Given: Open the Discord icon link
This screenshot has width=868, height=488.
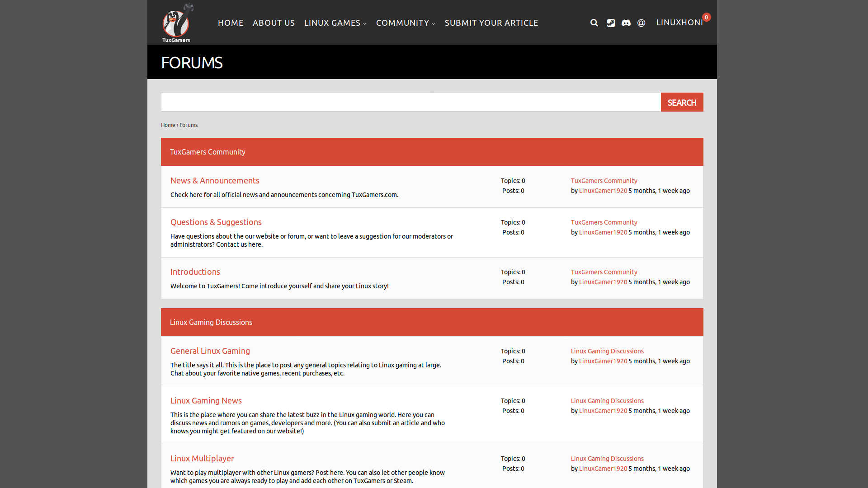Looking at the screenshot, I should point(626,23).
